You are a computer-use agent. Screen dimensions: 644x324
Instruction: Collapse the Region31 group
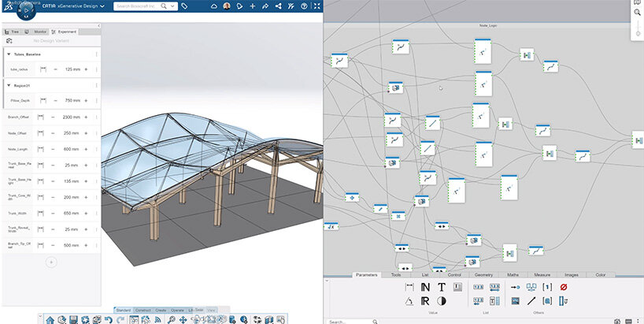point(8,84)
